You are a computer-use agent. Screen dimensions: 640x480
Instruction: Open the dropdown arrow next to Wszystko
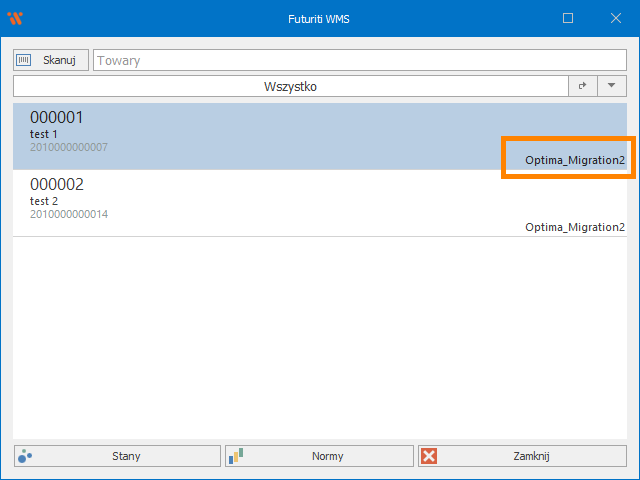click(611, 87)
